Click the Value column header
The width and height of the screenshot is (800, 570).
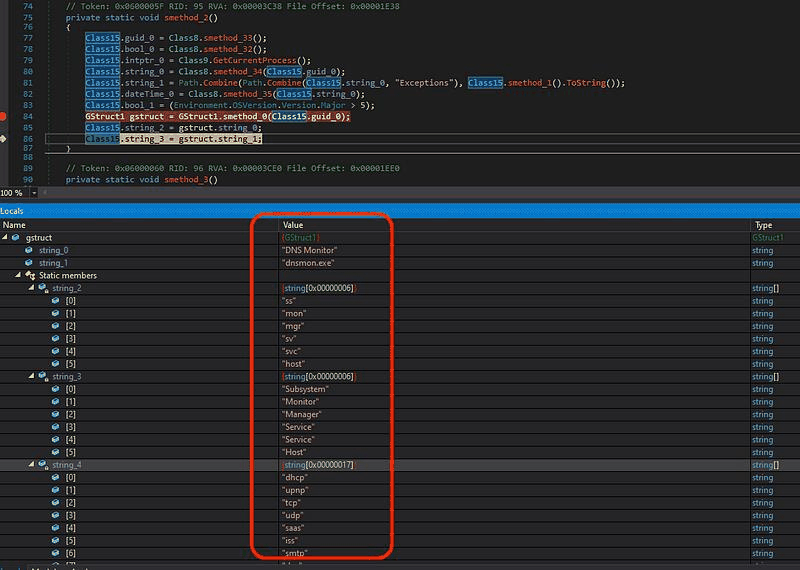click(293, 225)
